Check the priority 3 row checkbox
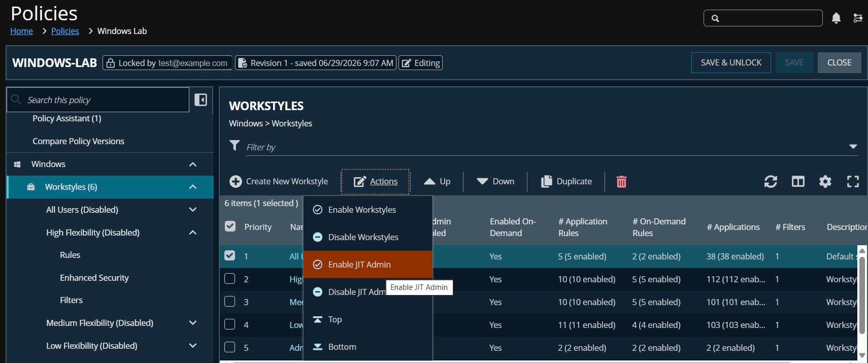Viewport: 868px width, 363px height. pos(230,302)
